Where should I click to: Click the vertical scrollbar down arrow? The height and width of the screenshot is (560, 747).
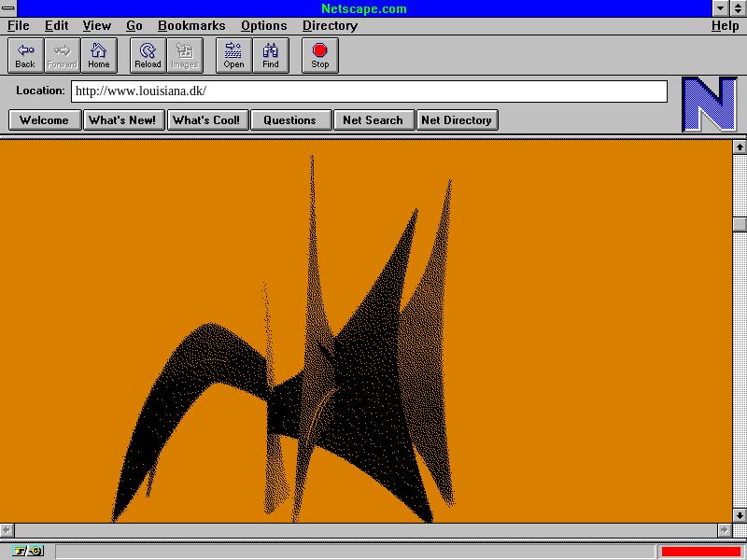(740, 515)
